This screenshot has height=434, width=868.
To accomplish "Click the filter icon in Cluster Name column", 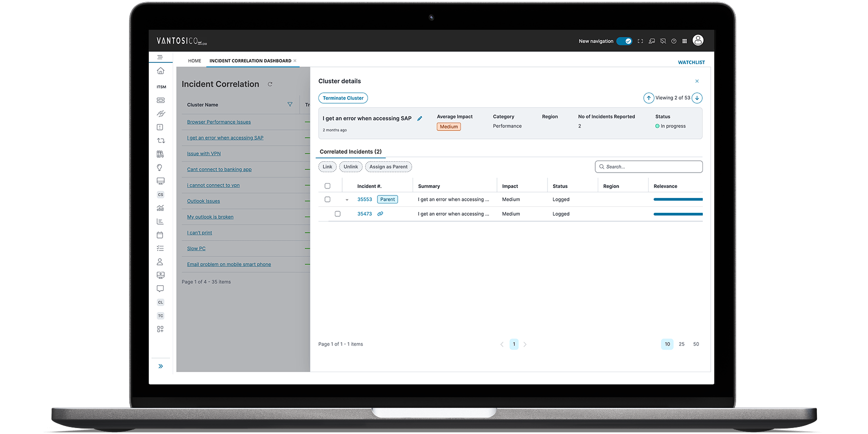I will coord(290,105).
